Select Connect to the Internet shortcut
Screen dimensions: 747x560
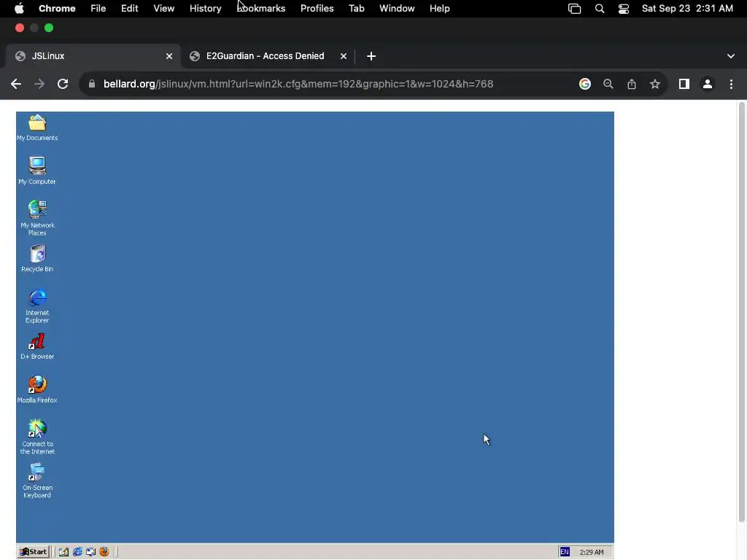[x=37, y=437]
